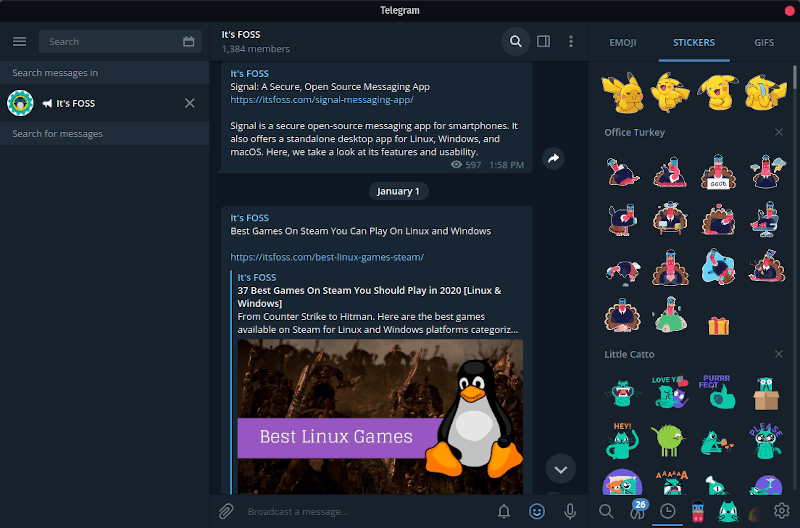800x528 pixels.
Task: Open the hamburger main menu
Action: point(19,41)
